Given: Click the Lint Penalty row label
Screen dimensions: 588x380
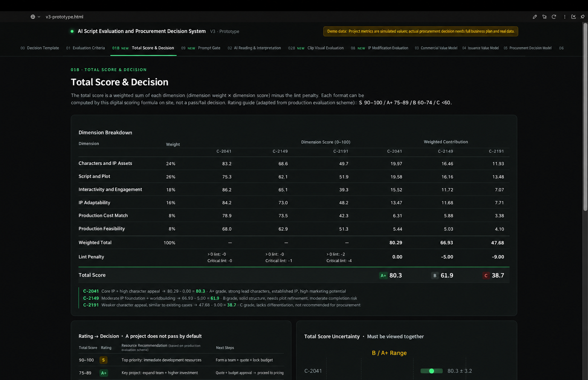Looking at the screenshot, I should [x=91, y=257].
